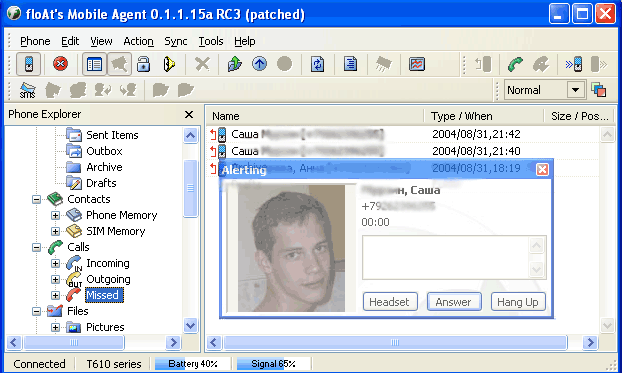This screenshot has width=622, height=373.
Task: Click the caller photo thumbnail
Action: pyautogui.click(x=291, y=248)
